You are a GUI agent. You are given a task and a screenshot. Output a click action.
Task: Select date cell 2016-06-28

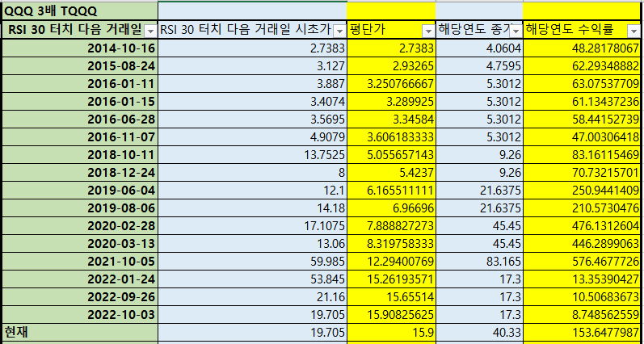point(80,119)
